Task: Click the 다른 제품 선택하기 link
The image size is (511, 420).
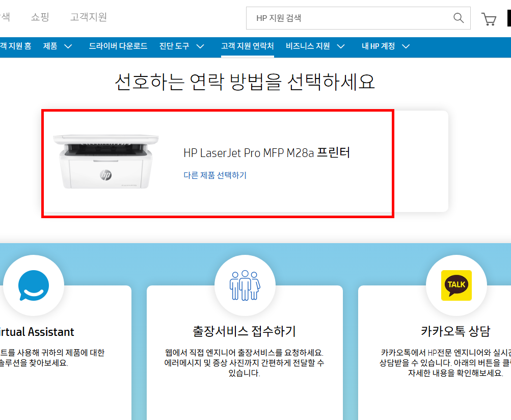Action: click(214, 175)
